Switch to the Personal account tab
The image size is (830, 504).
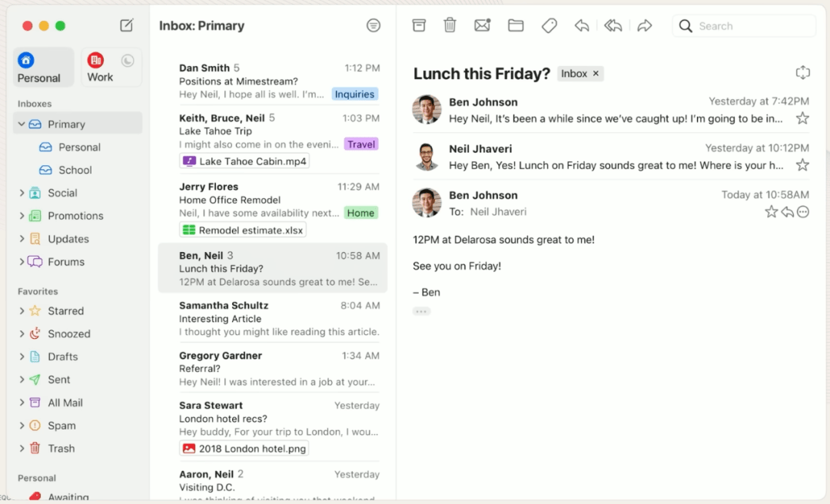43,68
